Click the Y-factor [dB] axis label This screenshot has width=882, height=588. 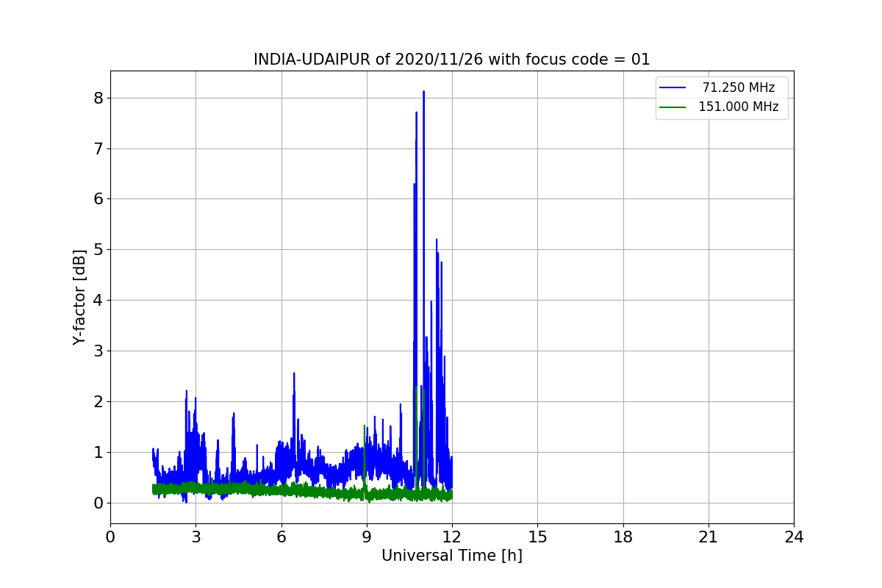click(x=79, y=297)
